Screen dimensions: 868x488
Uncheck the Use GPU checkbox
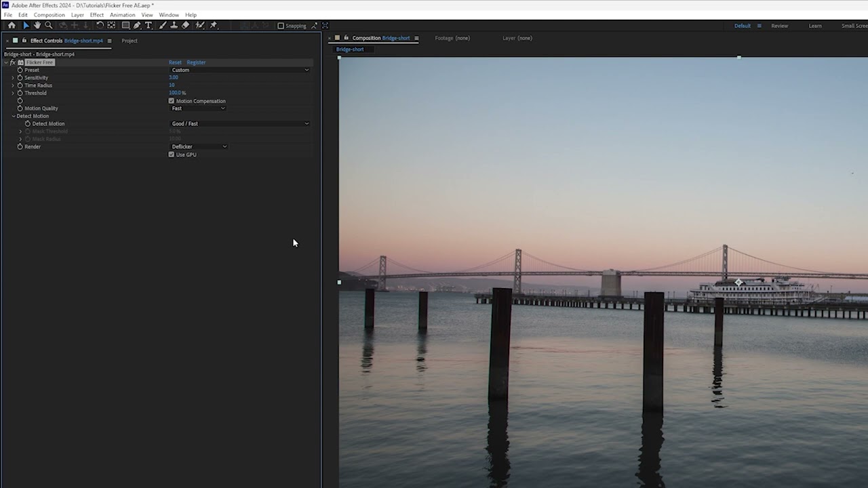tap(172, 155)
